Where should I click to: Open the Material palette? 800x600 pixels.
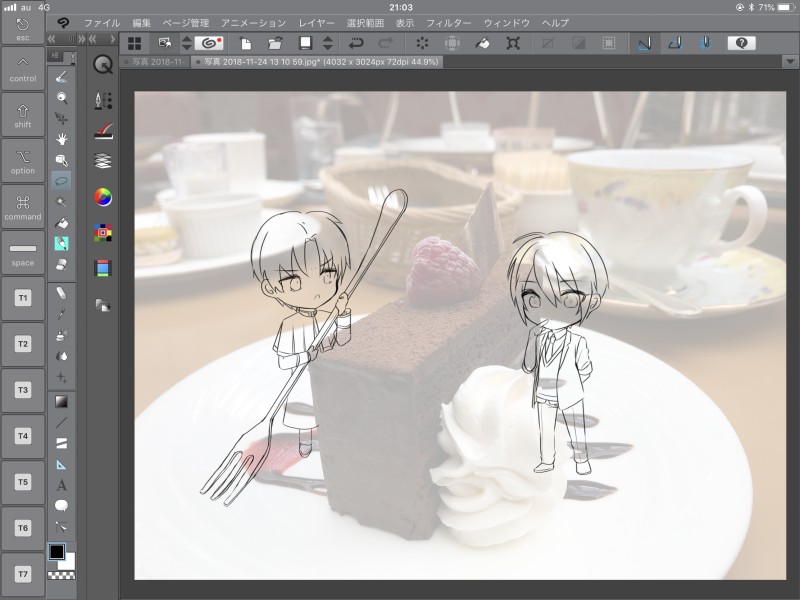[x=103, y=306]
